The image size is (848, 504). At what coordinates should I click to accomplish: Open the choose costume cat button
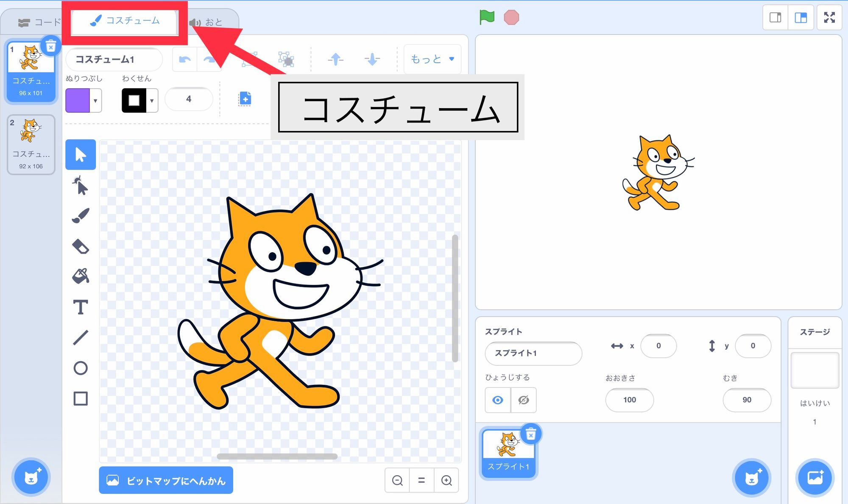click(x=31, y=477)
